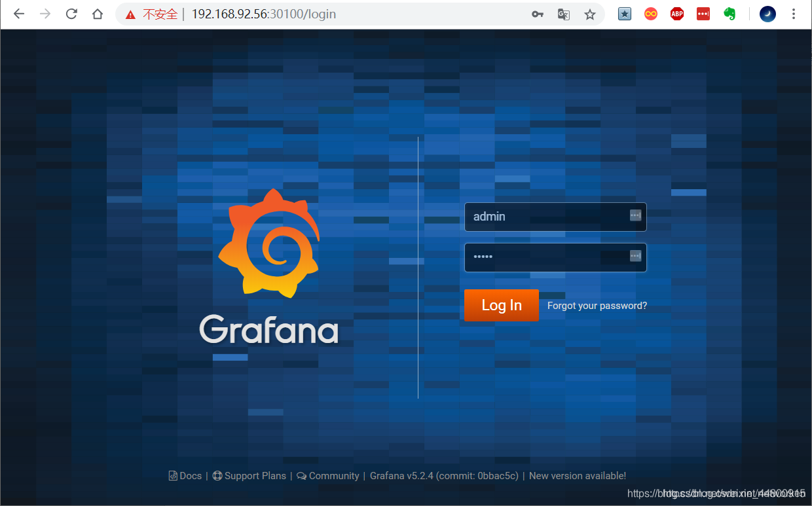This screenshot has width=812, height=506.
Task: Open the Community footer link
Action: 328,476
